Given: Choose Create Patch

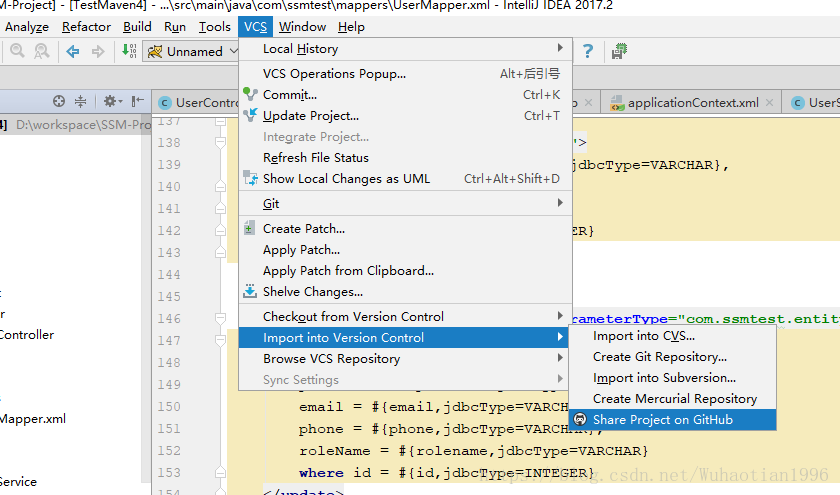Looking at the screenshot, I should click(406, 229).
